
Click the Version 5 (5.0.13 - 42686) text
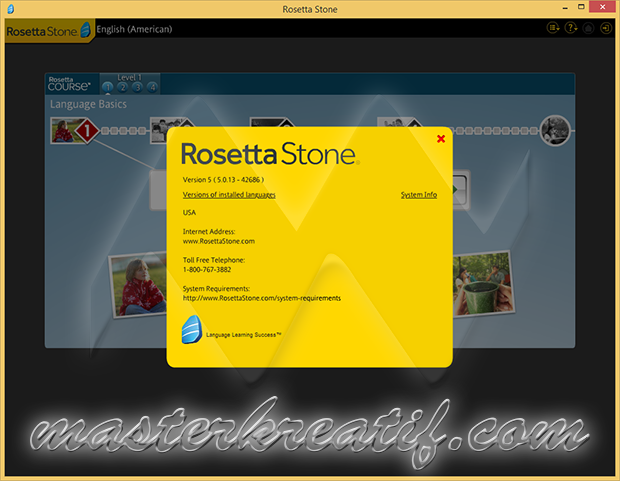coord(223,180)
